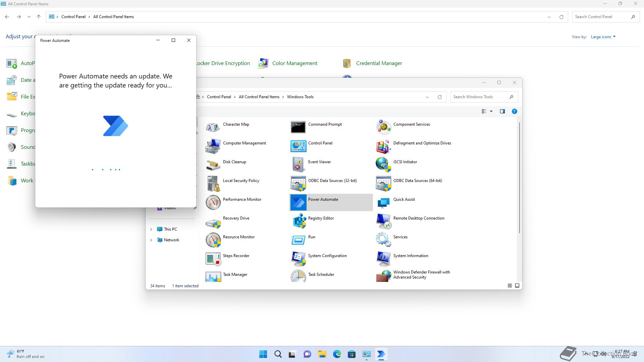Open Credential Manager in Control Panel
644x362 pixels.
(379, 63)
